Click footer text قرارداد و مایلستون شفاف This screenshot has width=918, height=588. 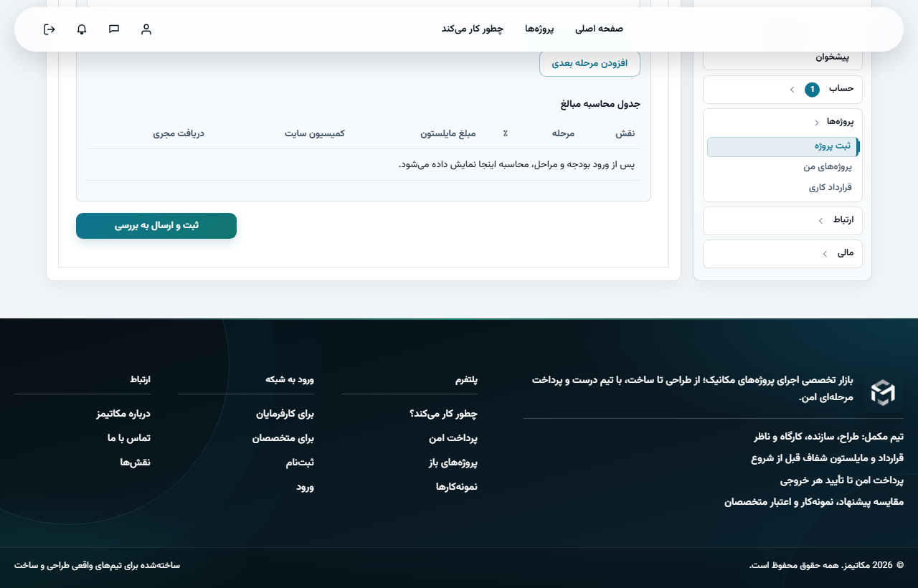tap(827, 458)
